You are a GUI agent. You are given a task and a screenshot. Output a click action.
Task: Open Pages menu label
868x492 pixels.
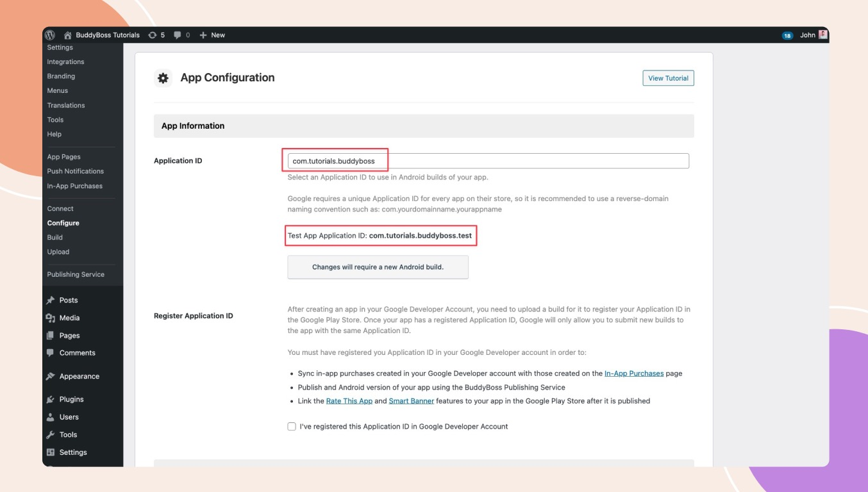tap(69, 336)
